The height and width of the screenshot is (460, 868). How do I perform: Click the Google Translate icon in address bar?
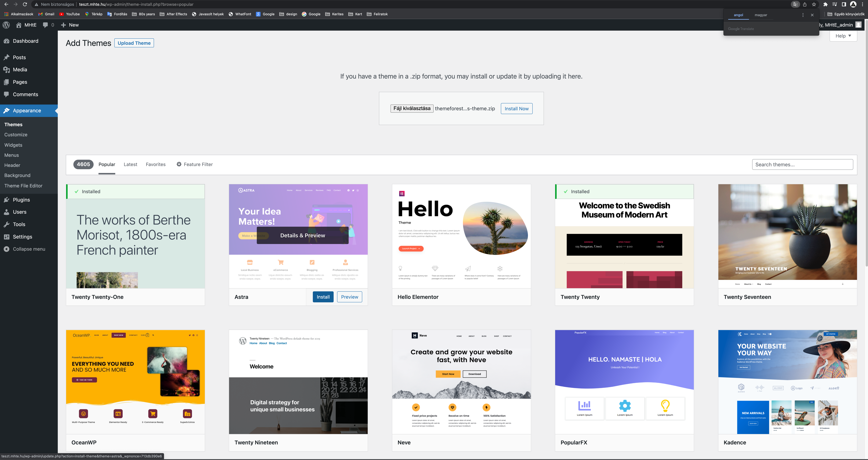pyautogui.click(x=795, y=4)
